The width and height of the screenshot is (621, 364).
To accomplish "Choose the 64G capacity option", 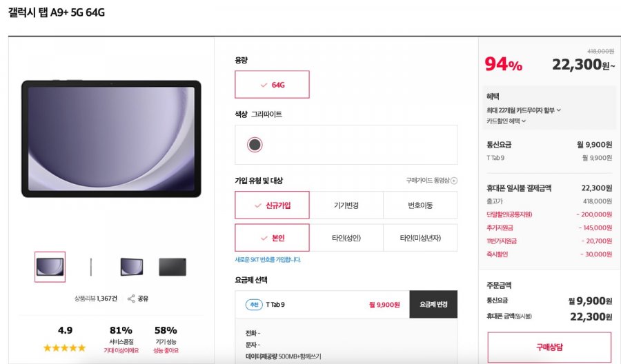I will 272,85.
